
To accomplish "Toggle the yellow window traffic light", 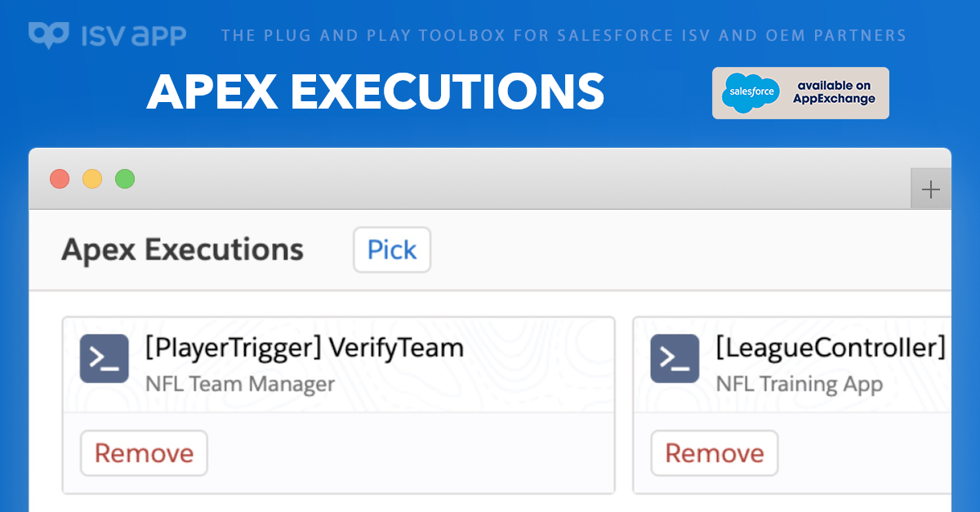I will tap(92, 178).
